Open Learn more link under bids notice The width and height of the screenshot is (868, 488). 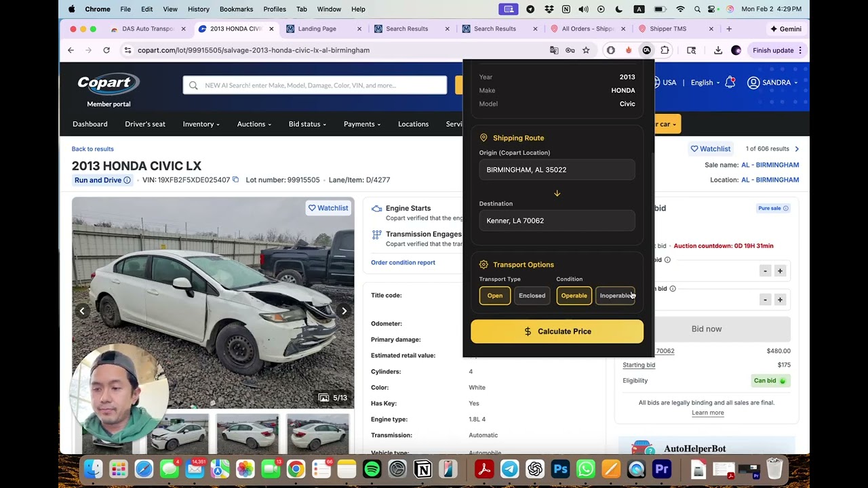pyautogui.click(x=707, y=413)
